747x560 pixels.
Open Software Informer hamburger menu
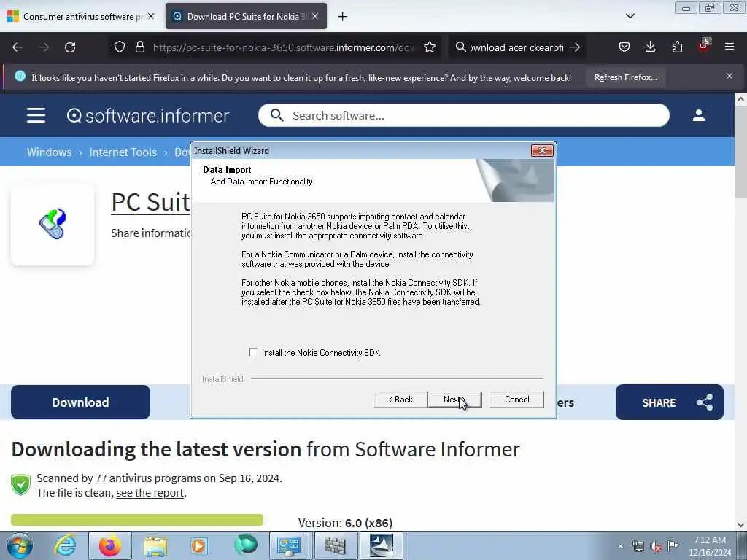(x=36, y=115)
